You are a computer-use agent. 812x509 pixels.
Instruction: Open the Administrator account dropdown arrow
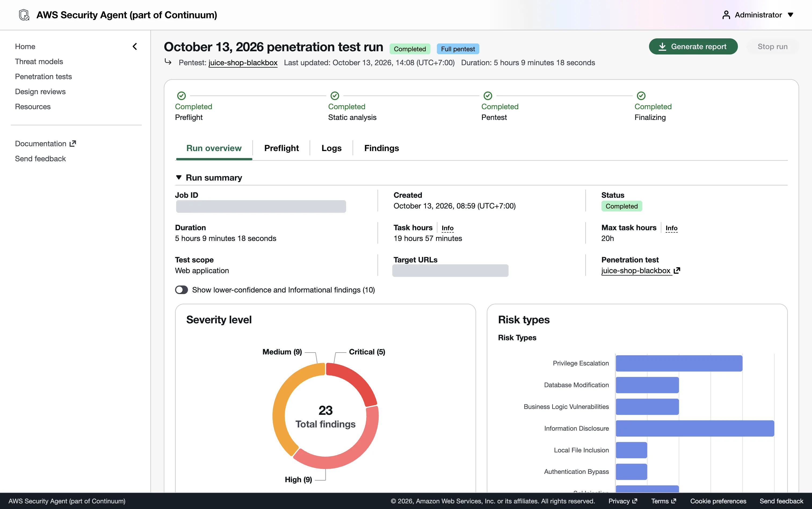791,15
